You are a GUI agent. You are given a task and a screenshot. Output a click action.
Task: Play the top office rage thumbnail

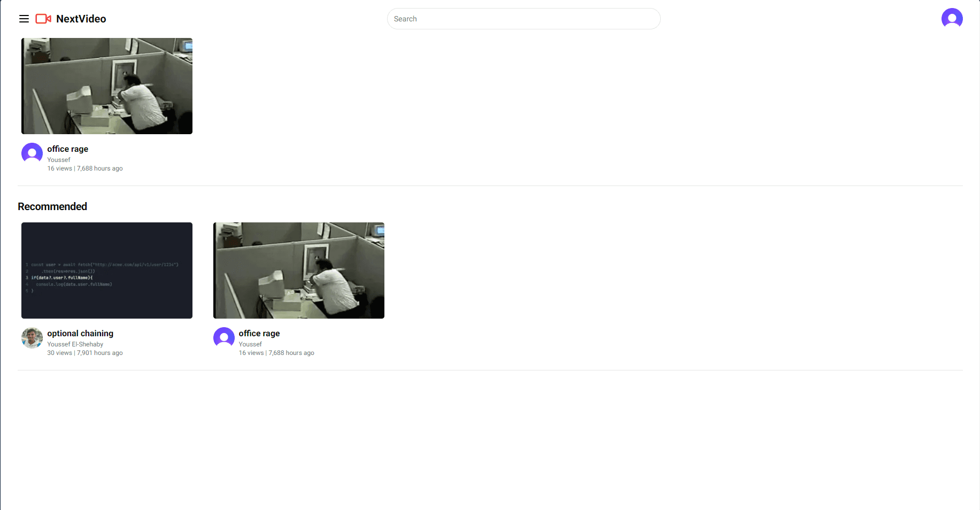[x=107, y=86]
